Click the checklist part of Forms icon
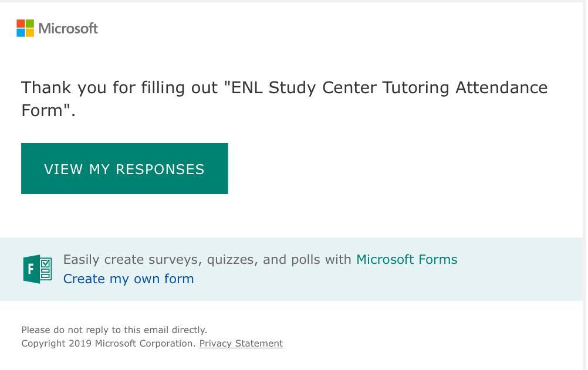Screen dimensions: 588x370 tap(46, 269)
